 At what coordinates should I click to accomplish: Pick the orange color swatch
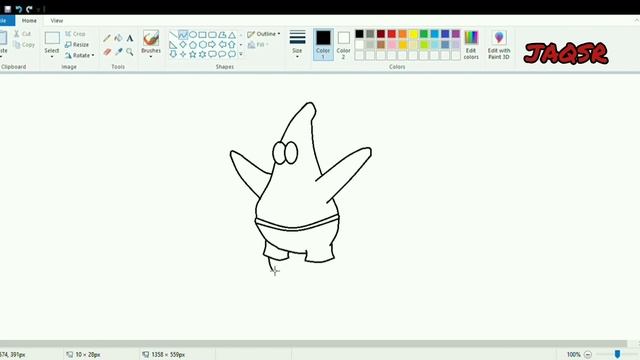[402, 34]
